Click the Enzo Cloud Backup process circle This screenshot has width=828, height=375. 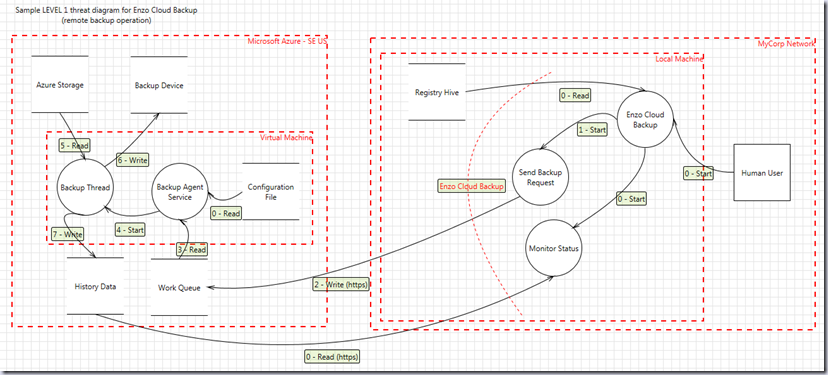(x=645, y=120)
